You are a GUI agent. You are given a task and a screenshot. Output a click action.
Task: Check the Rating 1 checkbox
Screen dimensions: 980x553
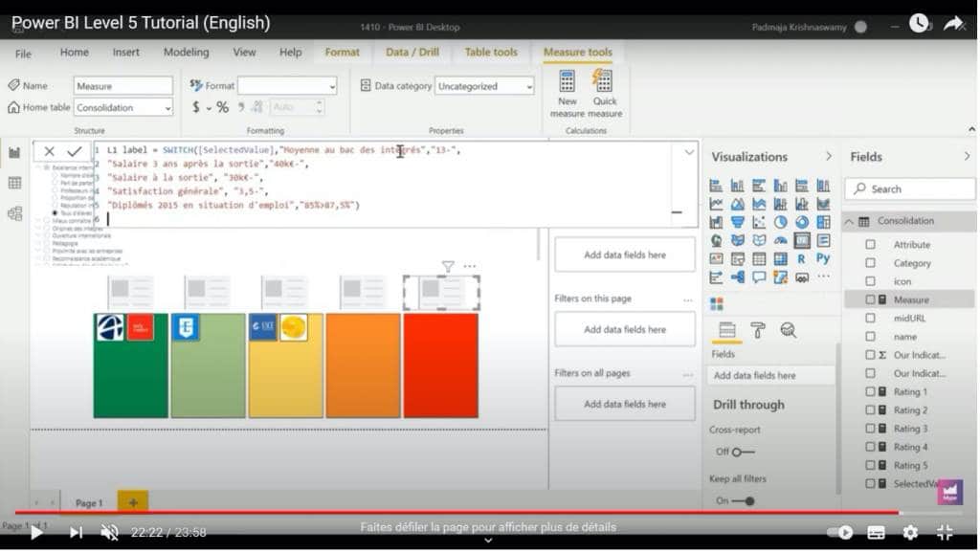[870, 392]
